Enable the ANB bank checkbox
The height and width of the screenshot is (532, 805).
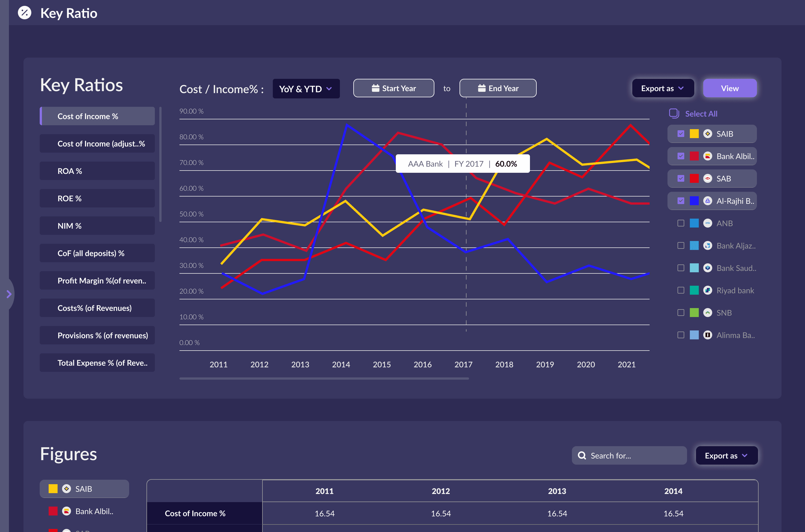tap(681, 223)
